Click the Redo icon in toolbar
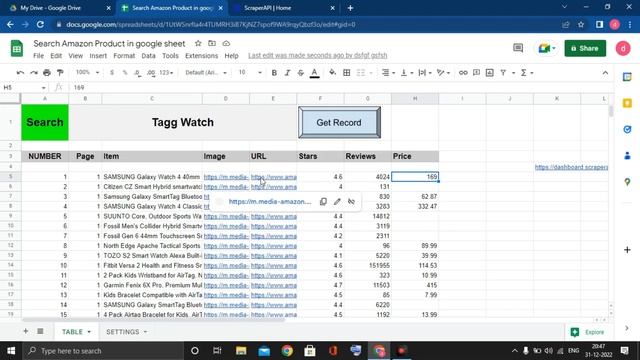This screenshot has width=640, height=360. [34, 73]
